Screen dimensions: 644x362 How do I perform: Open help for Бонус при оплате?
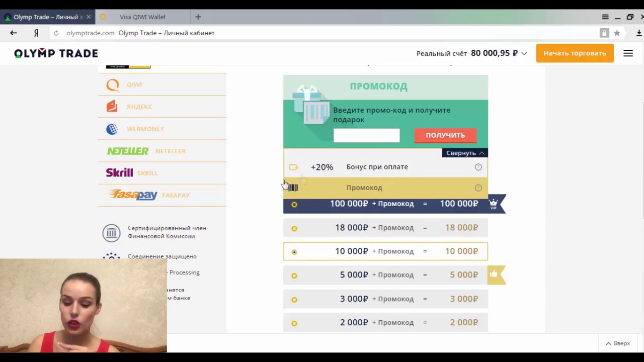pyautogui.click(x=478, y=167)
